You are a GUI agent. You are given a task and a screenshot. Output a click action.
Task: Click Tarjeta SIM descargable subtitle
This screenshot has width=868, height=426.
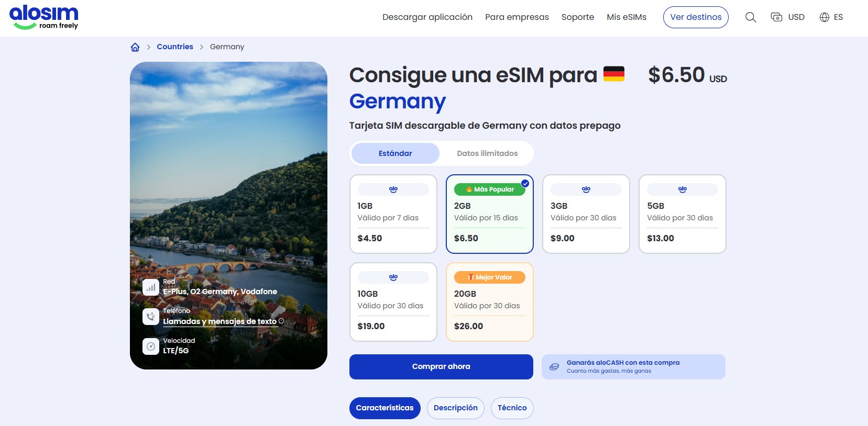coord(485,126)
